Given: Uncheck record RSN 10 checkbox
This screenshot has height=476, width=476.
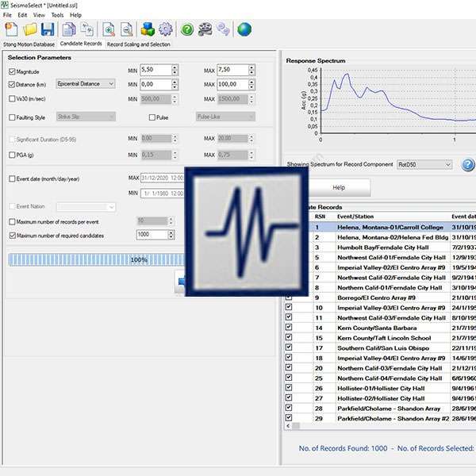Looking at the screenshot, I should click(x=289, y=307).
